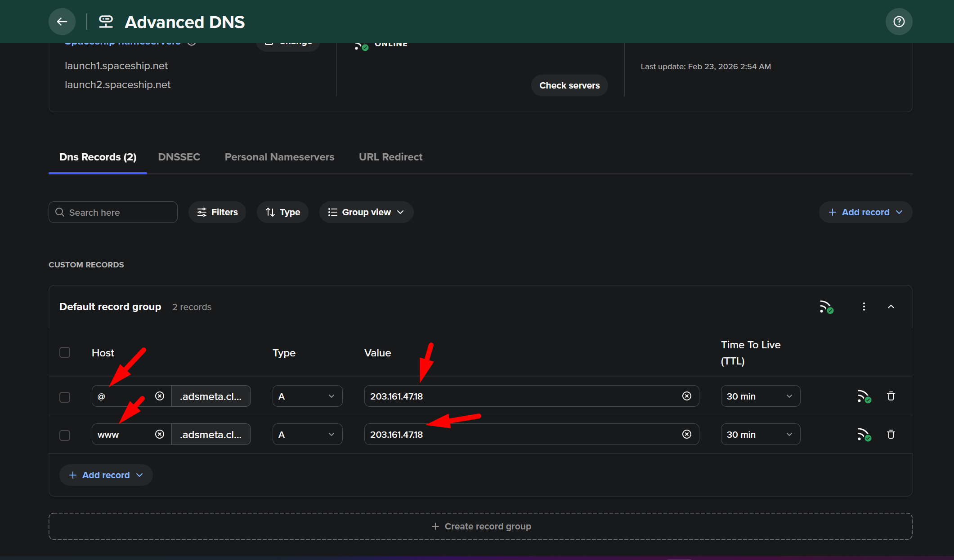
Task: Expand the Group view dropdown
Action: tap(366, 212)
